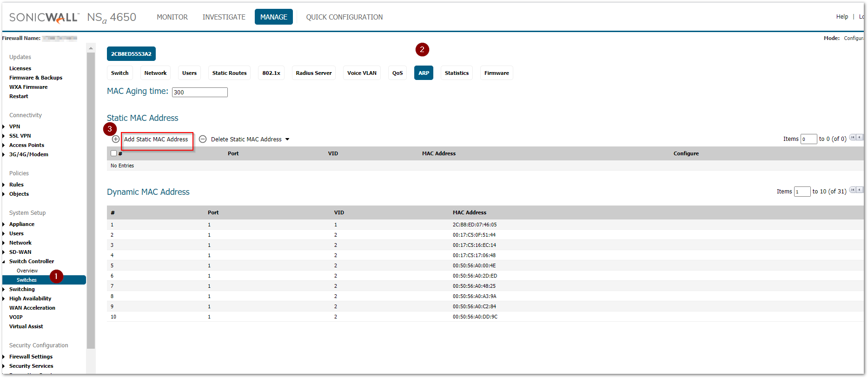Screen dimensions: 868x378
Task: Click the minus icon beside Delete Static MAC Address
Action: click(203, 139)
